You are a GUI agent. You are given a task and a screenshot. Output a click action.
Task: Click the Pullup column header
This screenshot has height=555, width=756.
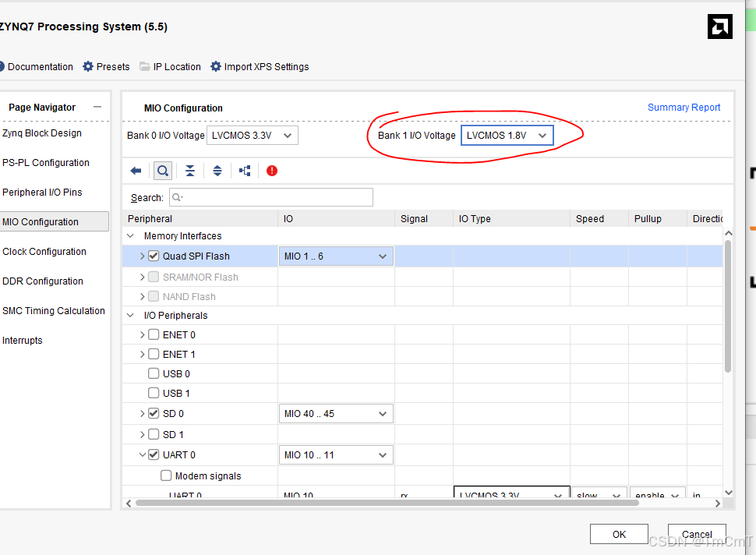(658, 218)
